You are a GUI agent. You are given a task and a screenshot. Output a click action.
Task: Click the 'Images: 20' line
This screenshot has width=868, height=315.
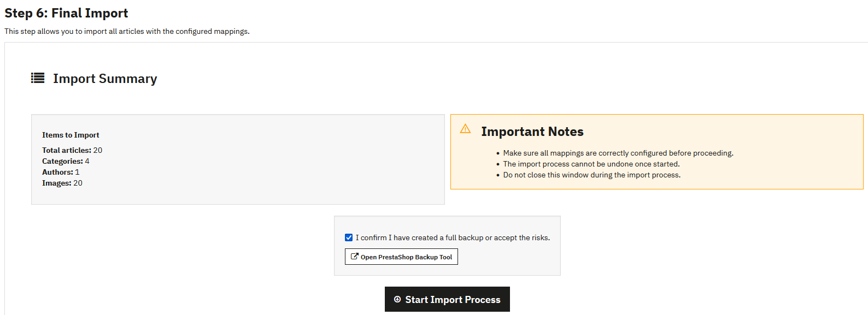[62, 183]
